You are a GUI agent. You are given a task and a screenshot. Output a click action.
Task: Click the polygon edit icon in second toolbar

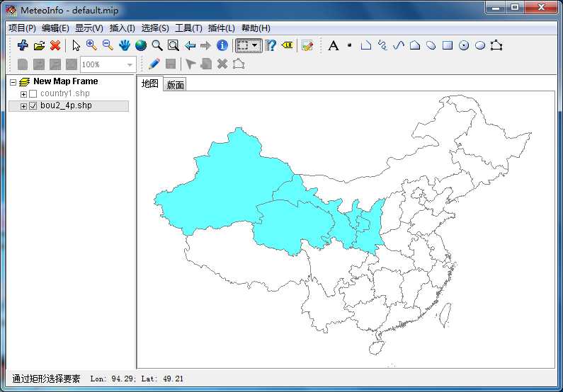(x=239, y=64)
